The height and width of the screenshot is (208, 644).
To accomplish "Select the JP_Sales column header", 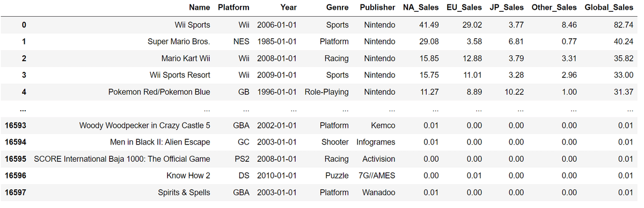I will [x=507, y=8].
